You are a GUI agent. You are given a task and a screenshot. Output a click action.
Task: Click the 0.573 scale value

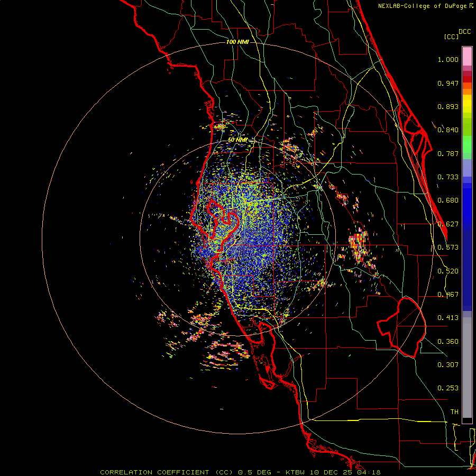[448, 248]
